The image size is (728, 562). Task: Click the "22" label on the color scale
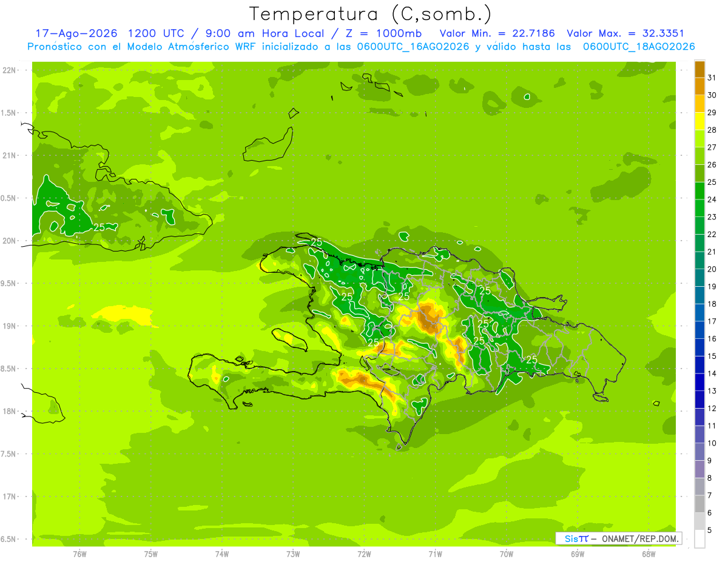[x=712, y=235]
